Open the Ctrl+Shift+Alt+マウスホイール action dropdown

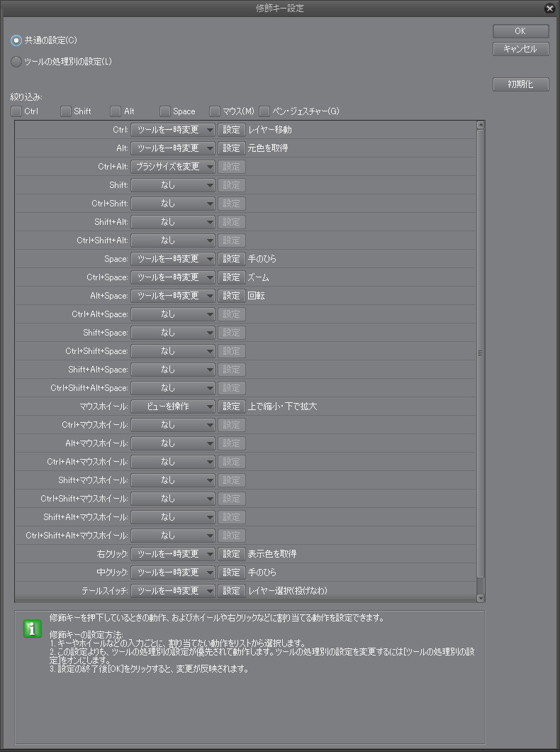[172, 536]
